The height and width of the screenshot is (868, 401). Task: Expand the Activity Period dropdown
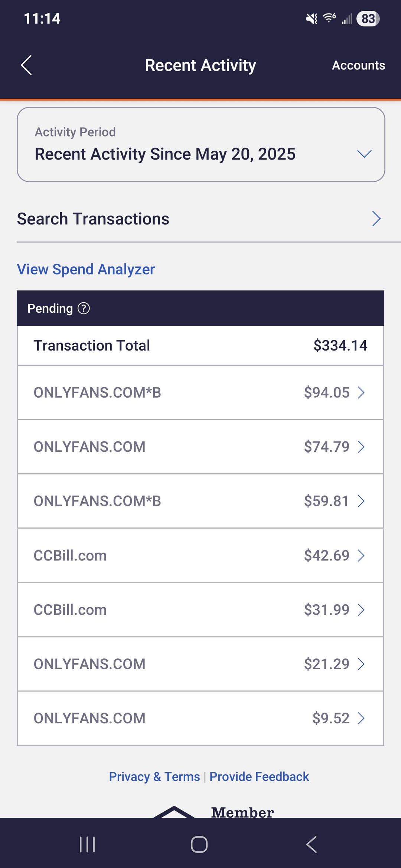(201, 145)
